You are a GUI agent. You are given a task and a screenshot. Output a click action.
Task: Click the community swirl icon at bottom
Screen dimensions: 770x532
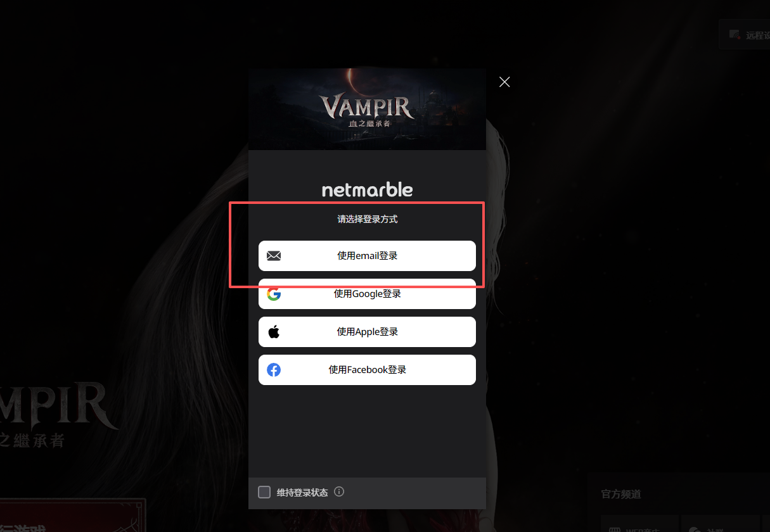point(695,529)
